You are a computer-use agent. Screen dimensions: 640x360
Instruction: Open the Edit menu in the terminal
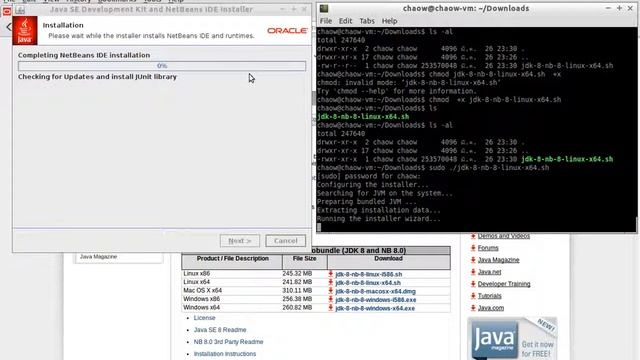click(345, 21)
